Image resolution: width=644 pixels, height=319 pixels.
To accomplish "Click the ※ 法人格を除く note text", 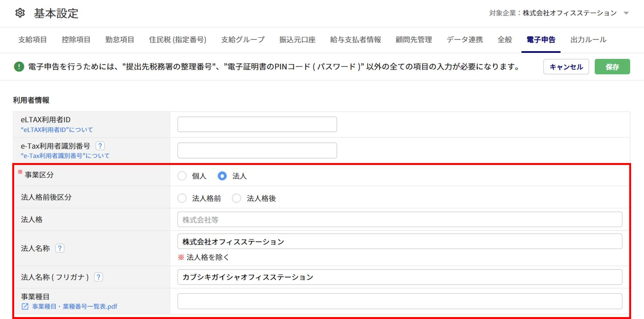I will (x=204, y=257).
